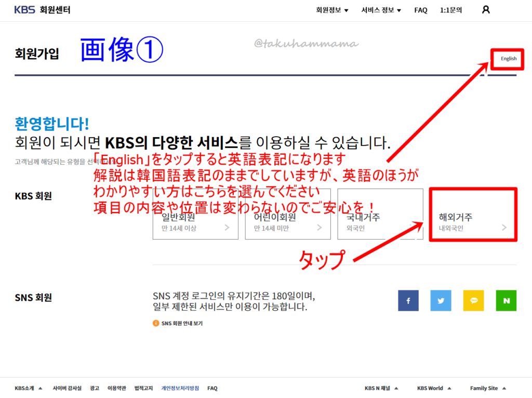The width and height of the screenshot is (532, 398).
Task: Open the 광고 footer link
Action: (x=95, y=388)
